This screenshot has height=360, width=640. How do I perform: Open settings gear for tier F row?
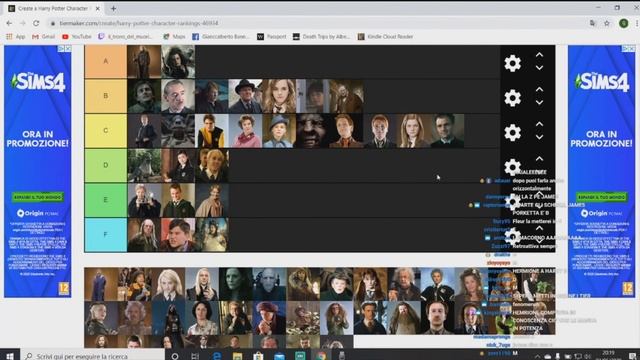pyautogui.click(x=512, y=236)
